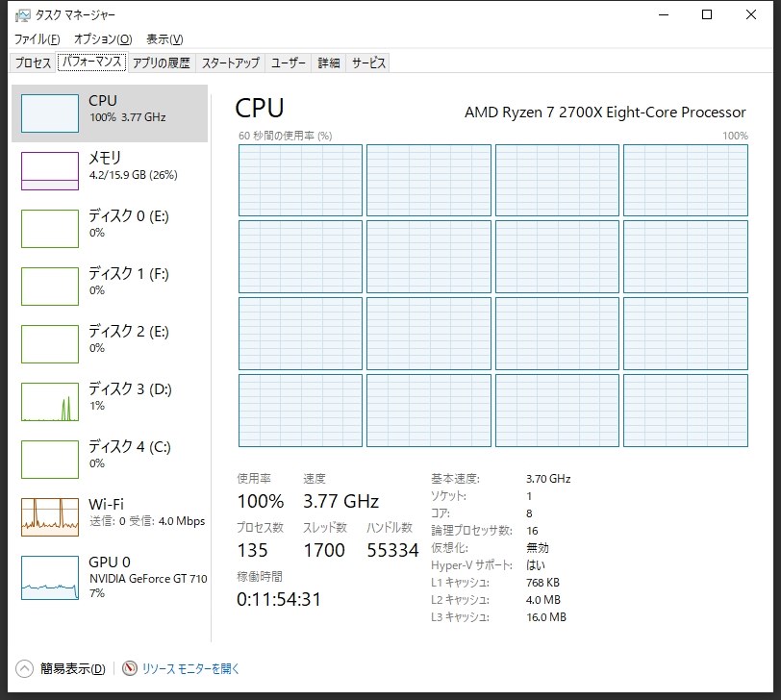The width and height of the screenshot is (781, 700).
Task: Select the ディスク 4 (C:) thumbnail
Action: (50, 460)
